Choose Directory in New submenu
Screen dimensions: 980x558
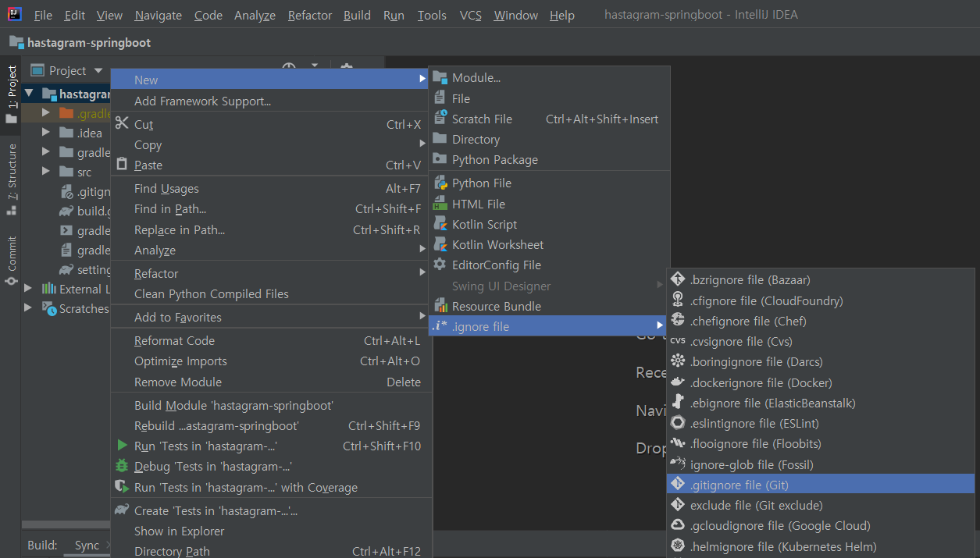pyautogui.click(x=550, y=139)
